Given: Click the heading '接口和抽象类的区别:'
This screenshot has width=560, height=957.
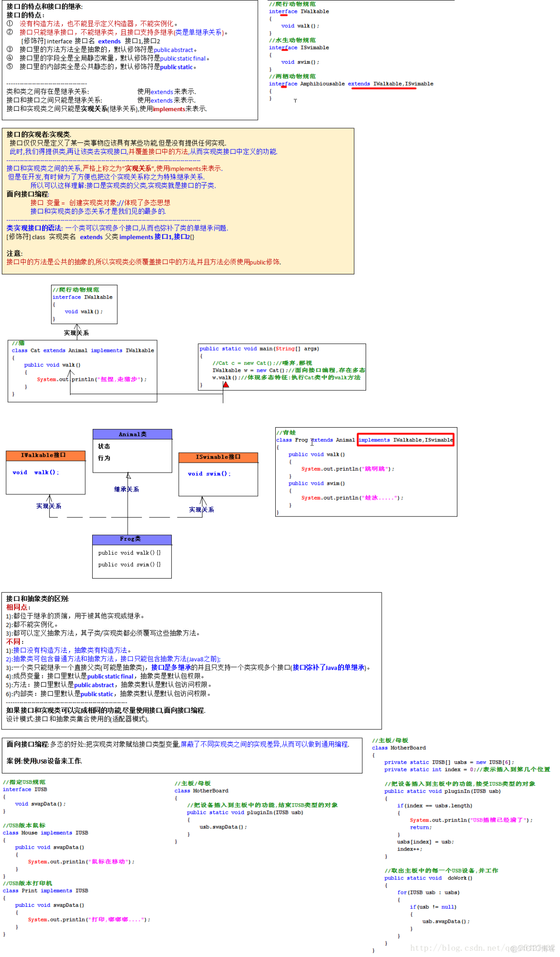Looking at the screenshot, I should pyautogui.click(x=37, y=599).
